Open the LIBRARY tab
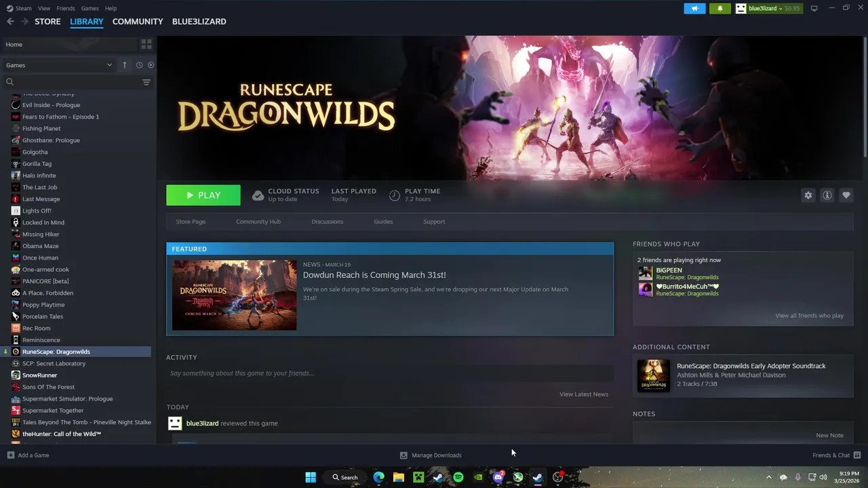Screen dimensions: 868x488 pos(87,22)
